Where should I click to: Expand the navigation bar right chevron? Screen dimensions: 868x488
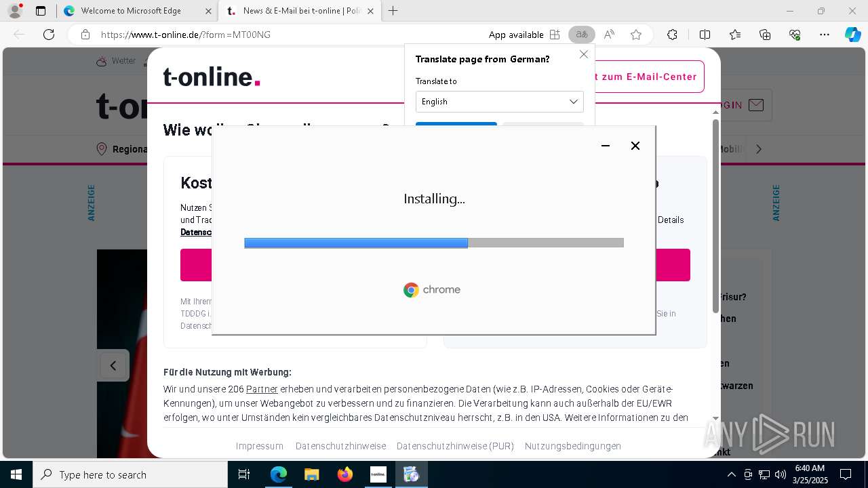(x=759, y=149)
